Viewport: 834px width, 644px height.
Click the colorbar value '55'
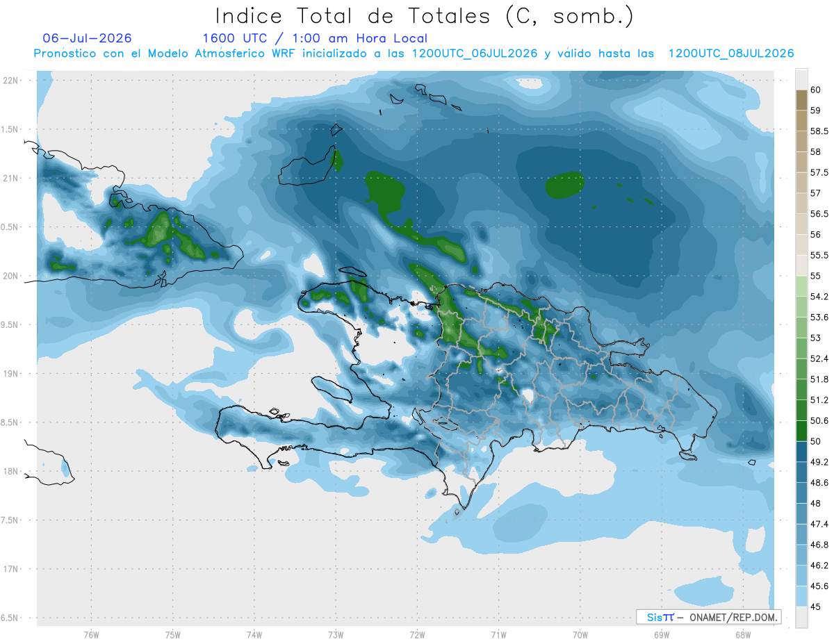816,276
